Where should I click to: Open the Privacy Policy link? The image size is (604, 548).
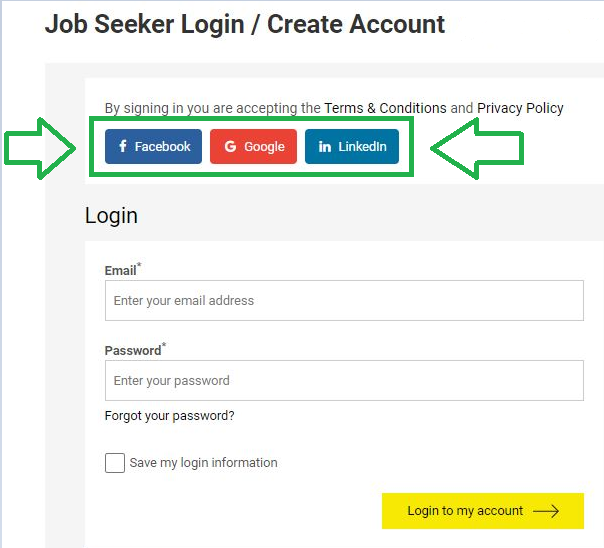coord(520,108)
